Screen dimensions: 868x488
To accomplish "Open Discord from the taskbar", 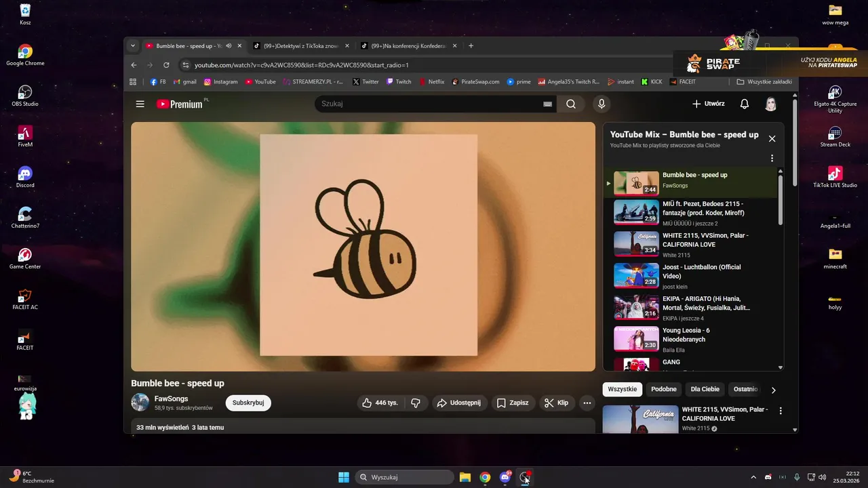I will (x=505, y=477).
